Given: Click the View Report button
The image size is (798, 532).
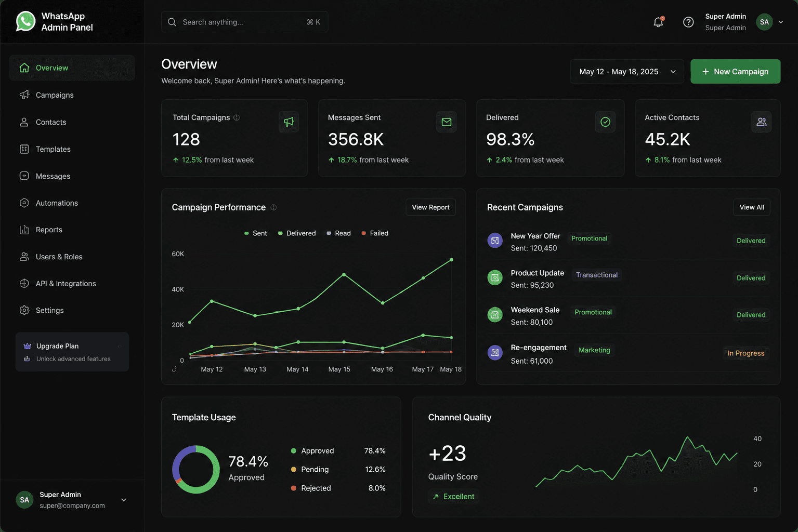Looking at the screenshot, I should point(430,207).
